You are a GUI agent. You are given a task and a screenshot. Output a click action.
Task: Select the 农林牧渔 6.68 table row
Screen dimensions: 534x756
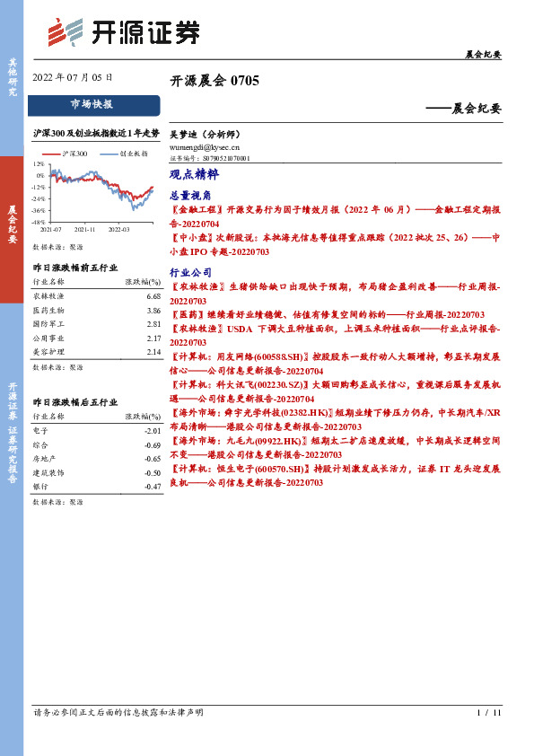[x=97, y=296]
